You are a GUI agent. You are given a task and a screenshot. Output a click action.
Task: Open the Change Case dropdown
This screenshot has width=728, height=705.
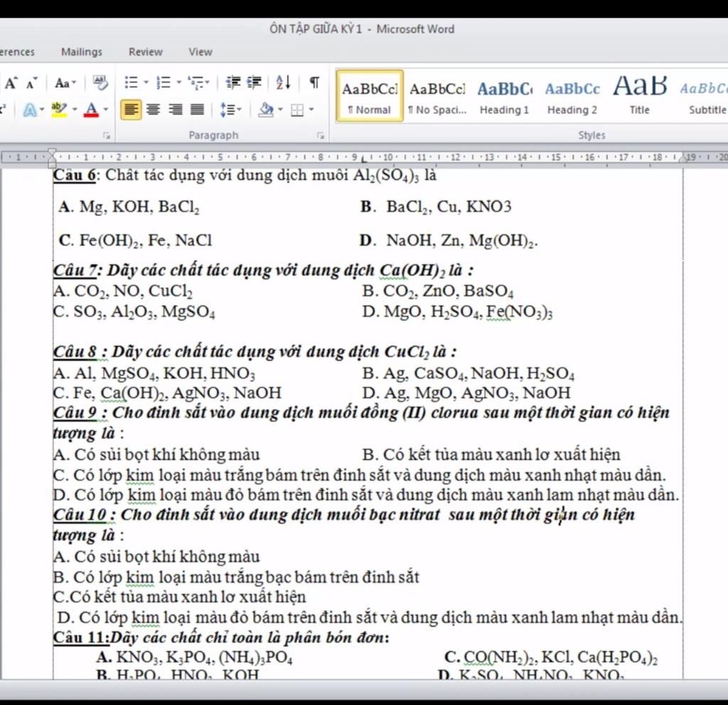65,84
